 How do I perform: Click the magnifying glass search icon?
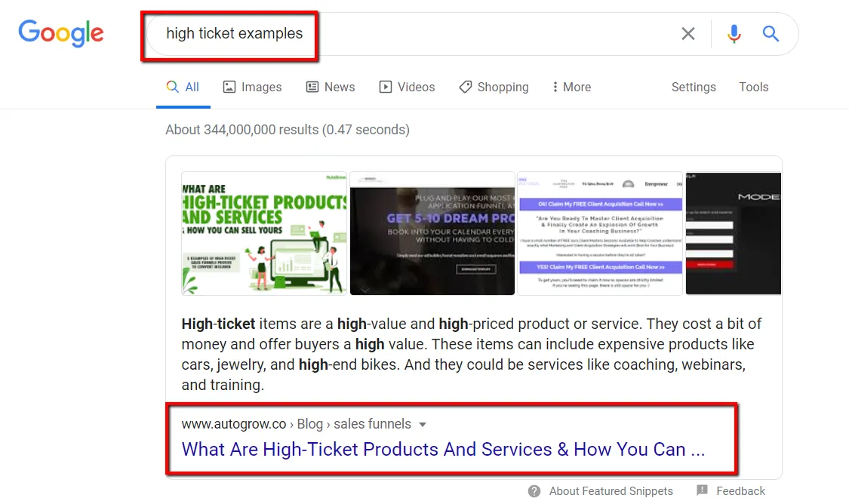point(771,33)
